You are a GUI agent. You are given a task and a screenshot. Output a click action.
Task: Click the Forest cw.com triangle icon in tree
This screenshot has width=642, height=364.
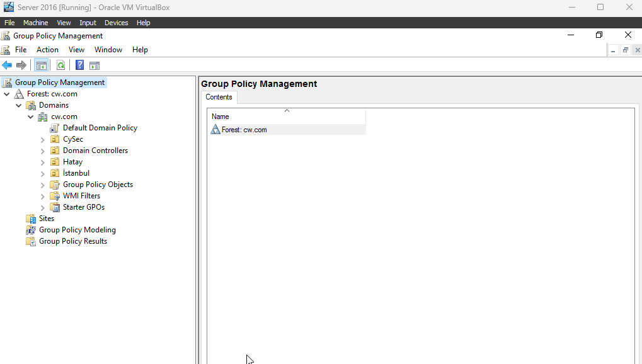point(19,94)
